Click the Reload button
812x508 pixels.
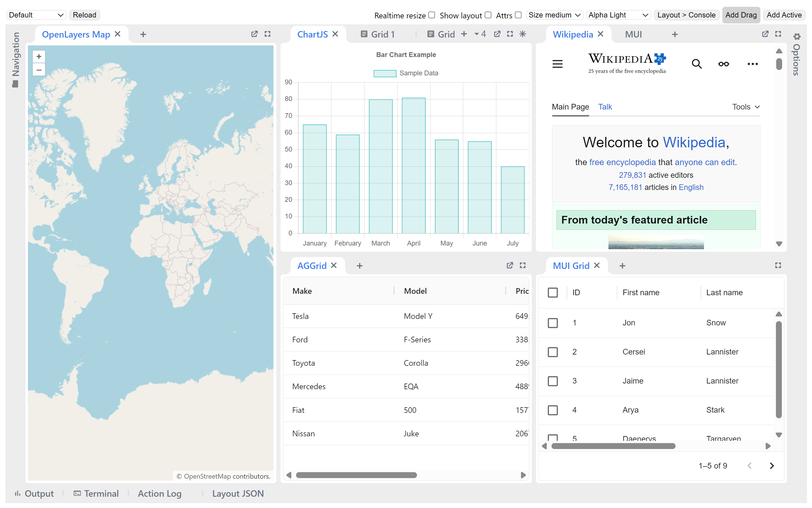click(x=85, y=15)
